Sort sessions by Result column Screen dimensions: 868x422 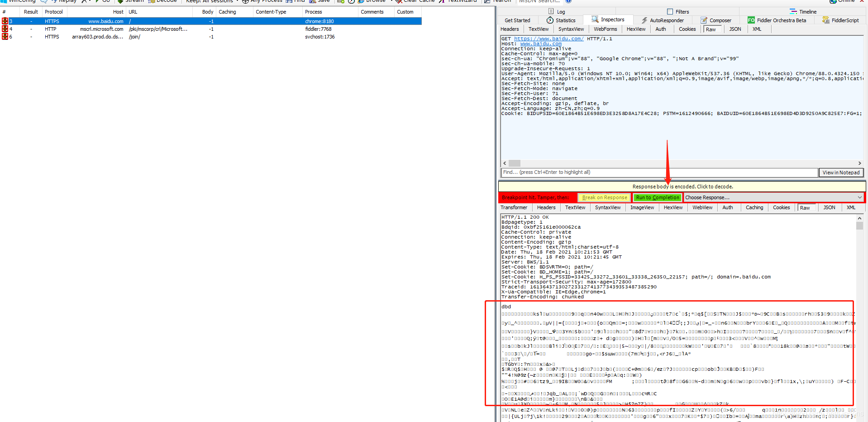tap(31, 12)
